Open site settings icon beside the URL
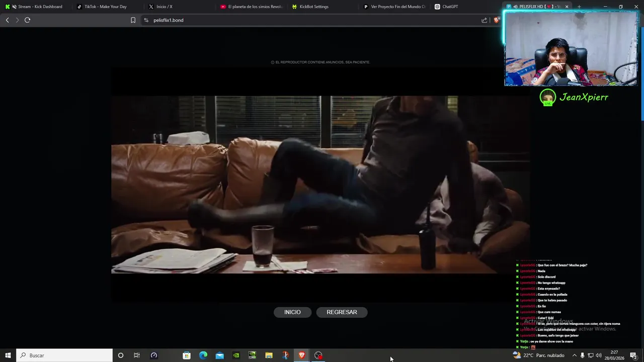Image resolution: width=644 pixels, height=362 pixels. click(x=146, y=20)
